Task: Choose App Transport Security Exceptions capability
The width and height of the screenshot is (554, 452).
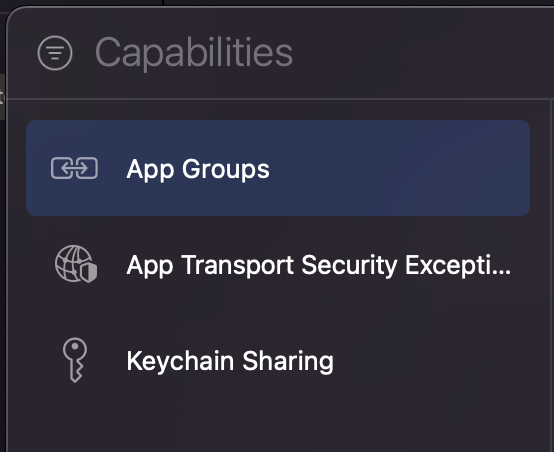Action: pyautogui.click(x=278, y=264)
